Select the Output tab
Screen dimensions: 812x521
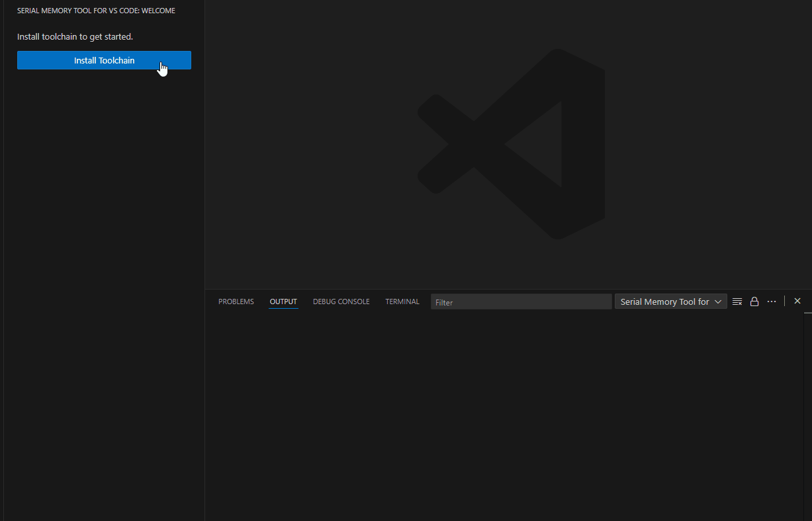pos(283,301)
